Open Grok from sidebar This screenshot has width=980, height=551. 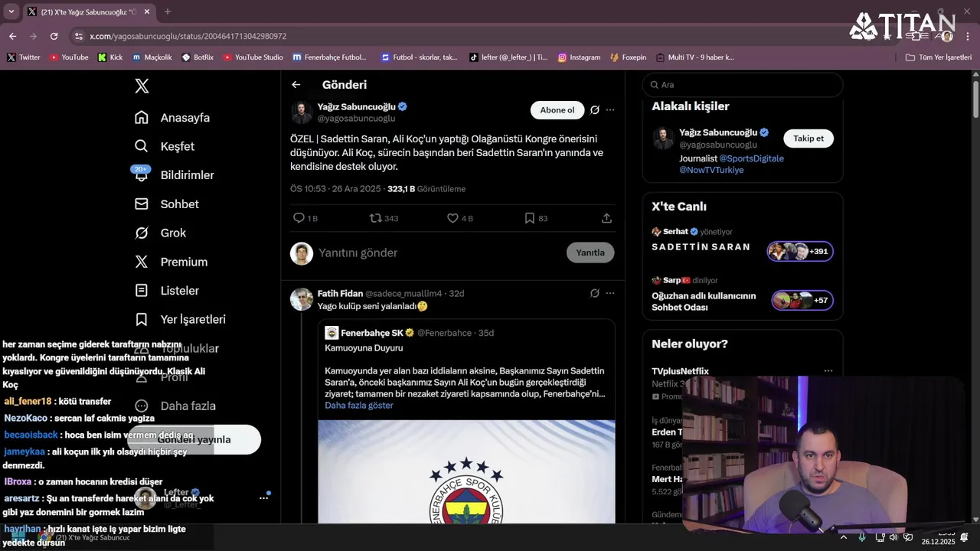[x=160, y=233]
